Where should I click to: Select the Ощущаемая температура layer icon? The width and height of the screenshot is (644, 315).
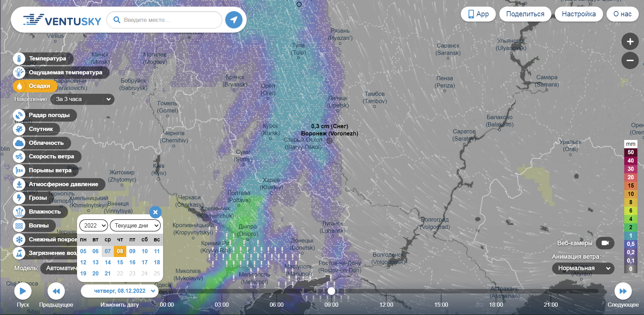[19, 72]
